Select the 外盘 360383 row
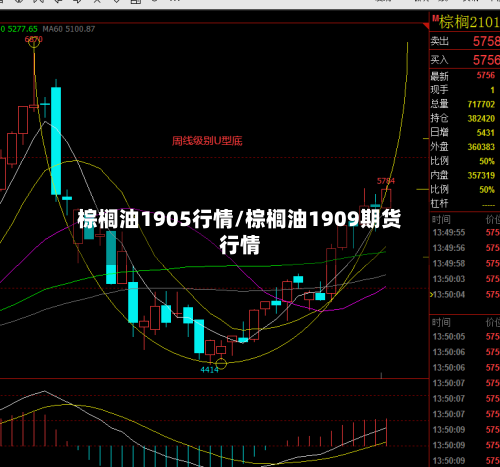Screen dimensions: 500x467 463,147
